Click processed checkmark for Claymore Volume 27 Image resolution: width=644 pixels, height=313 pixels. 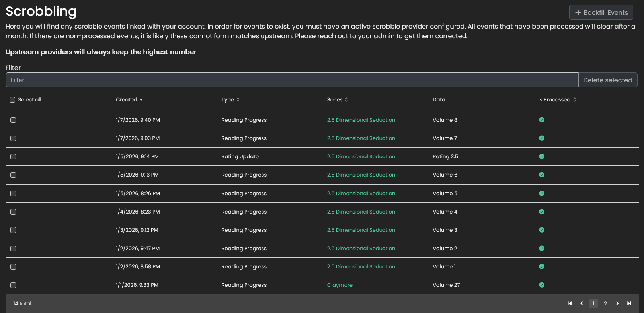coord(542,285)
